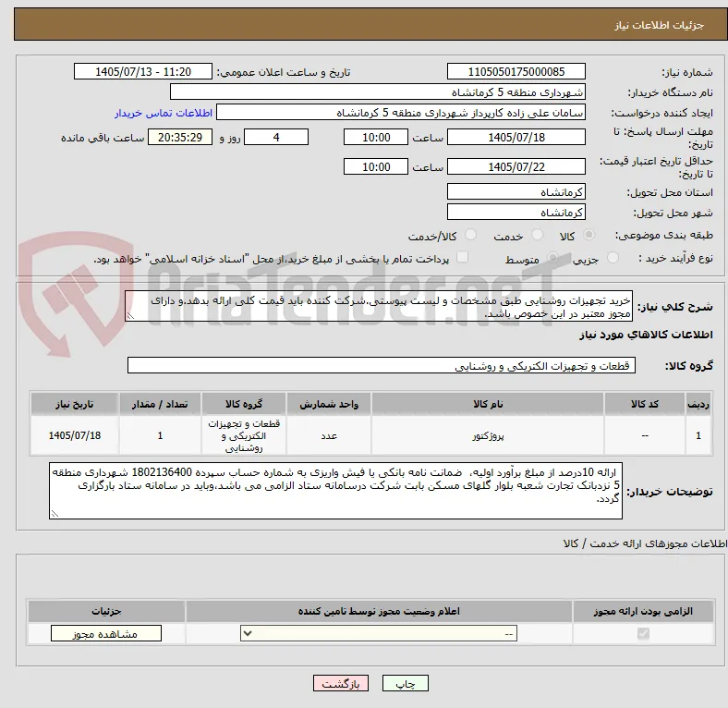Click the buyer notes textarea
728x708 pixels.
click(335, 491)
